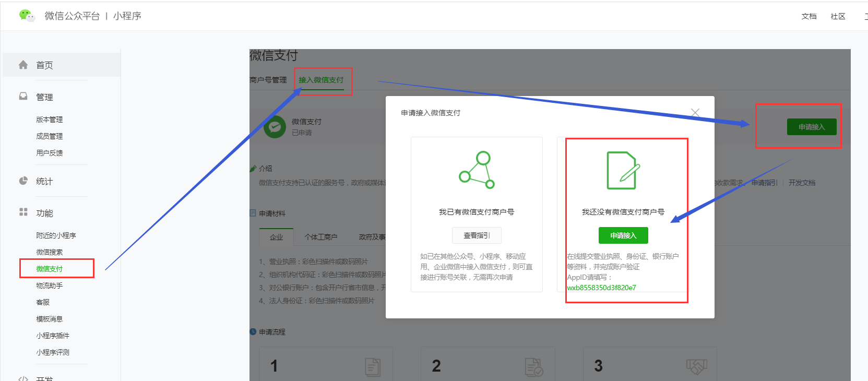The height and width of the screenshot is (381, 868).
Task: Open 小程序插件 menu item
Action: (53, 336)
